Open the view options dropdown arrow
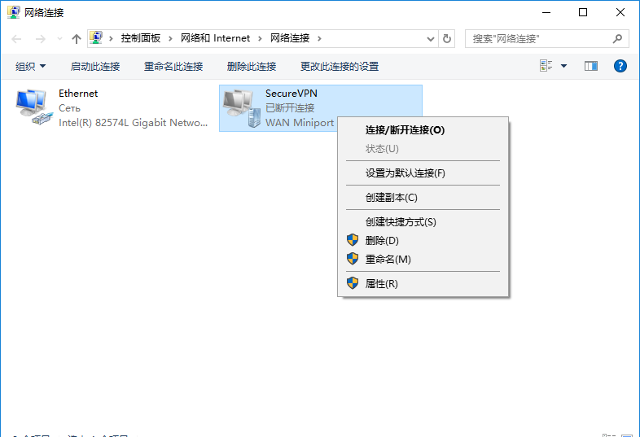This screenshot has height=437, width=640. click(564, 66)
